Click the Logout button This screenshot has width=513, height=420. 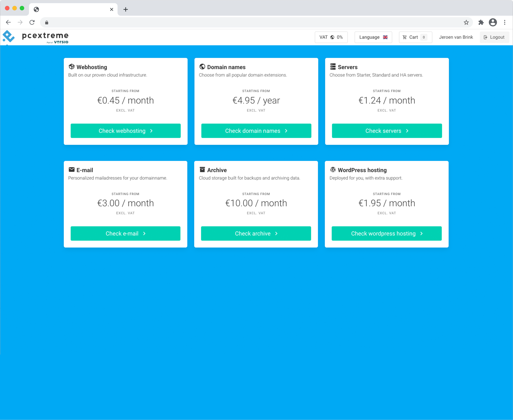pyautogui.click(x=494, y=37)
